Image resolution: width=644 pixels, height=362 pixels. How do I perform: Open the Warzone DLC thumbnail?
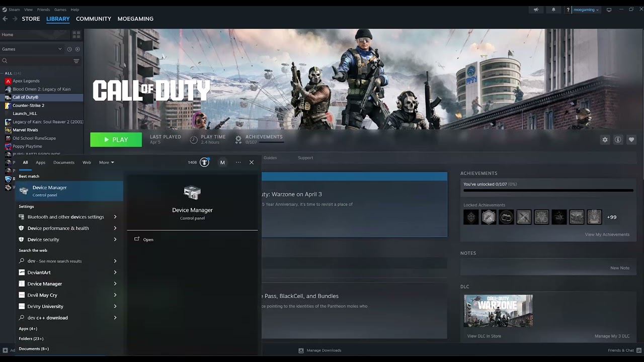(x=498, y=311)
